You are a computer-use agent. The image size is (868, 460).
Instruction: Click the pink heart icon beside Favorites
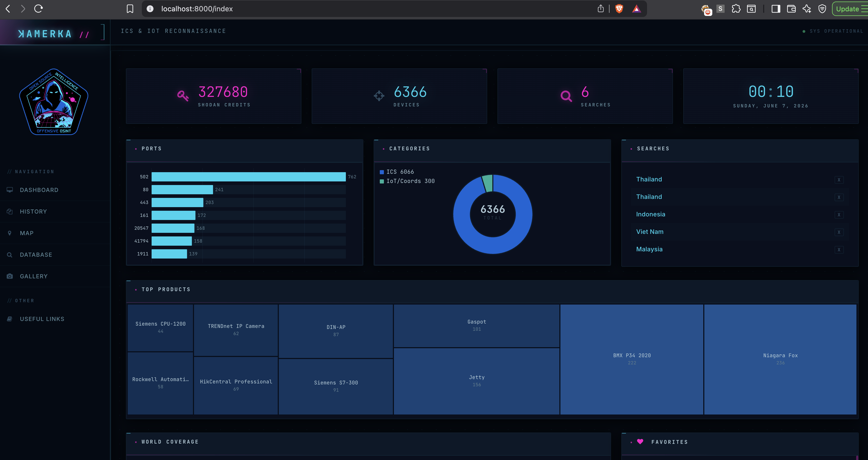[640, 441]
